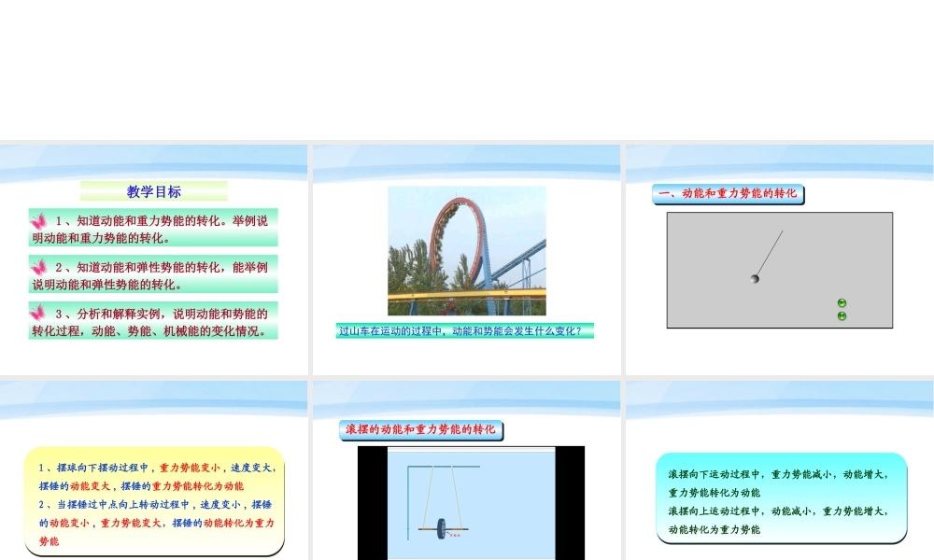Select the 教学目标 title text
The image size is (934, 560).
click(154, 191)
